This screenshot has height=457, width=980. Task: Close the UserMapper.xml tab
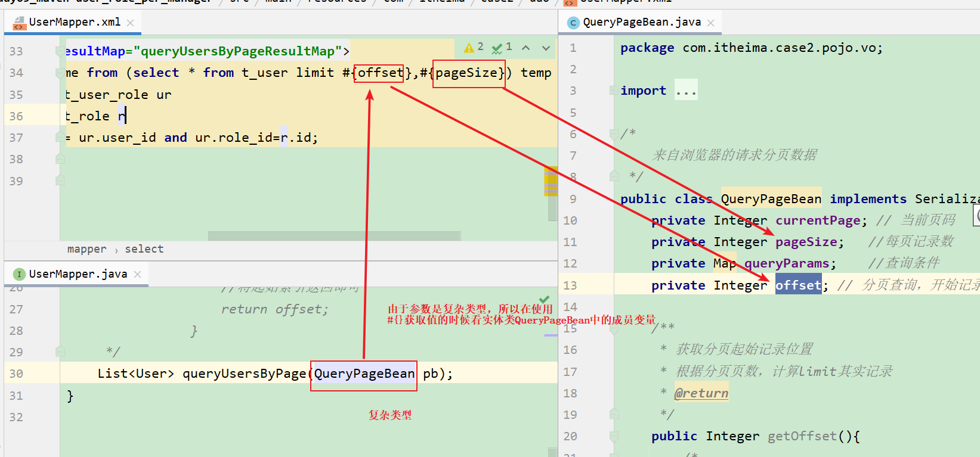tap(131, 23)
